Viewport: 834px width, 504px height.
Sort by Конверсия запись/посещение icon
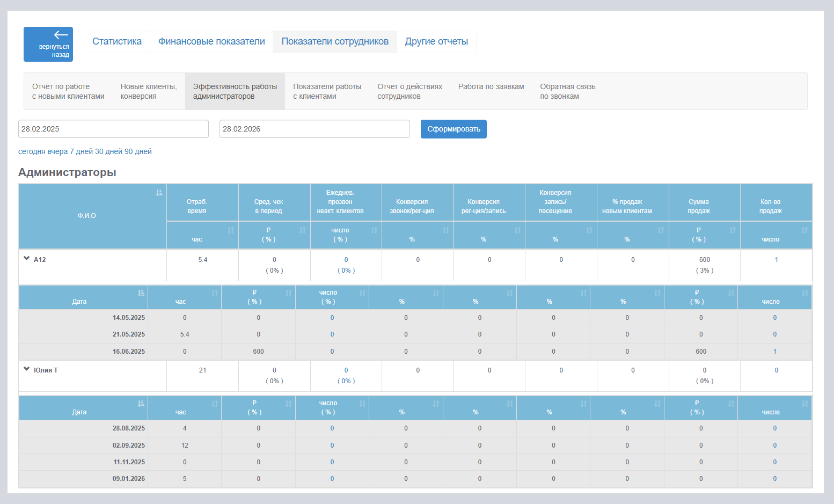coord(589,230)
